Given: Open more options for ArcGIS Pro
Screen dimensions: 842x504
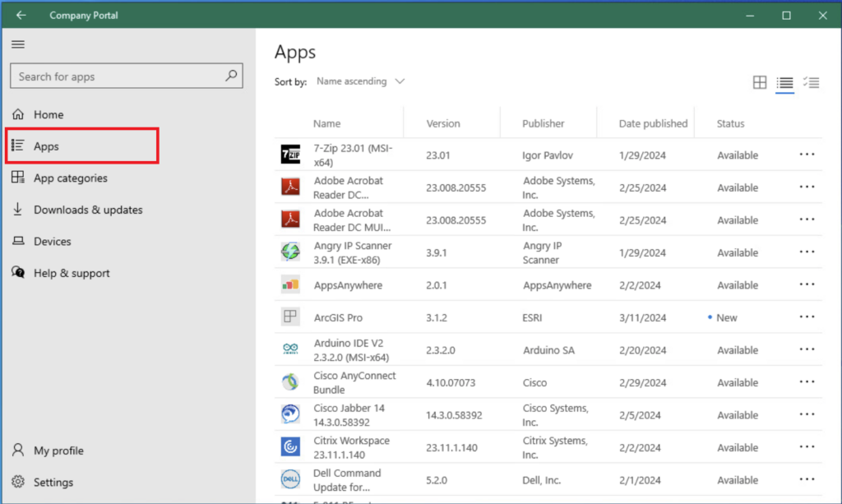Looking at the screenshot, I should pos(807,317).
